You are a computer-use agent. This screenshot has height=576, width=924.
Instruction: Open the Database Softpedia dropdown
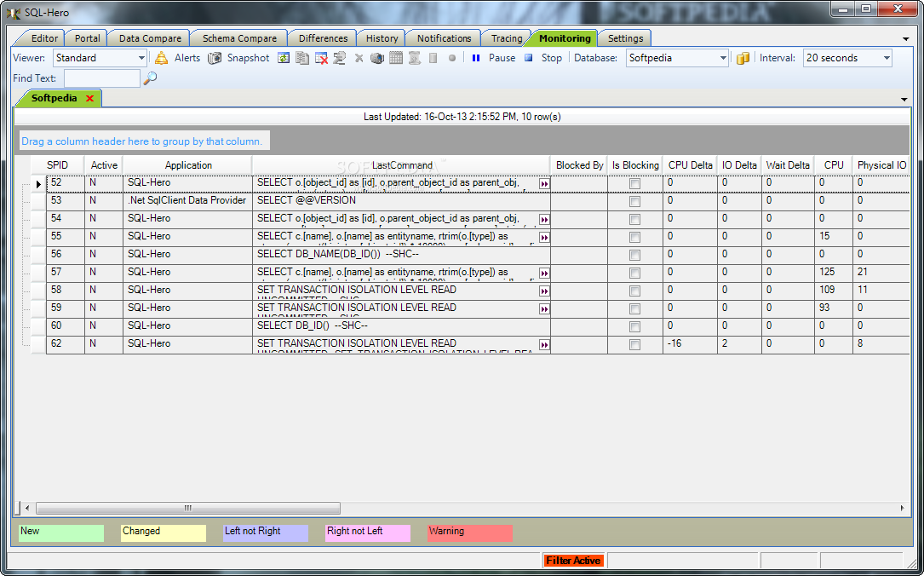click(723, 58)
